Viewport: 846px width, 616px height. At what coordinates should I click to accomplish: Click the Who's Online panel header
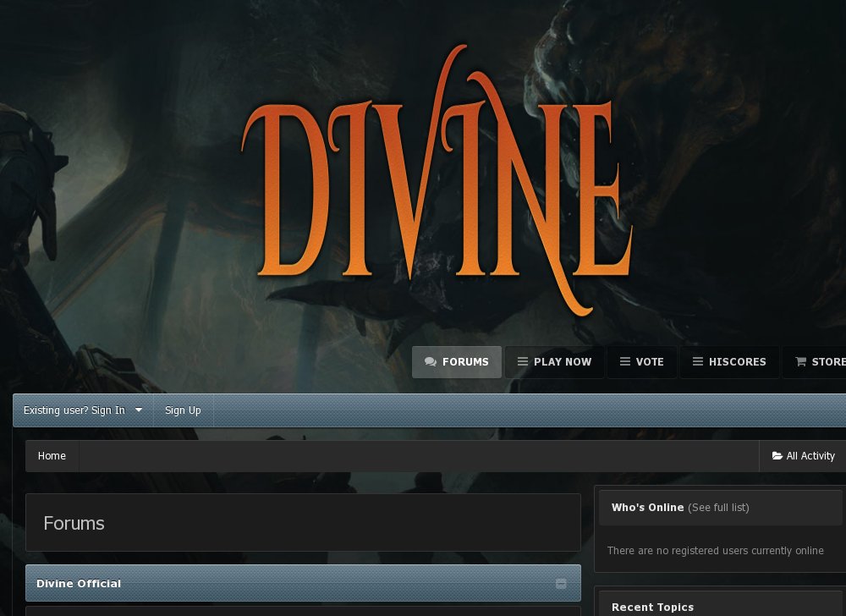tap(648, 507)
